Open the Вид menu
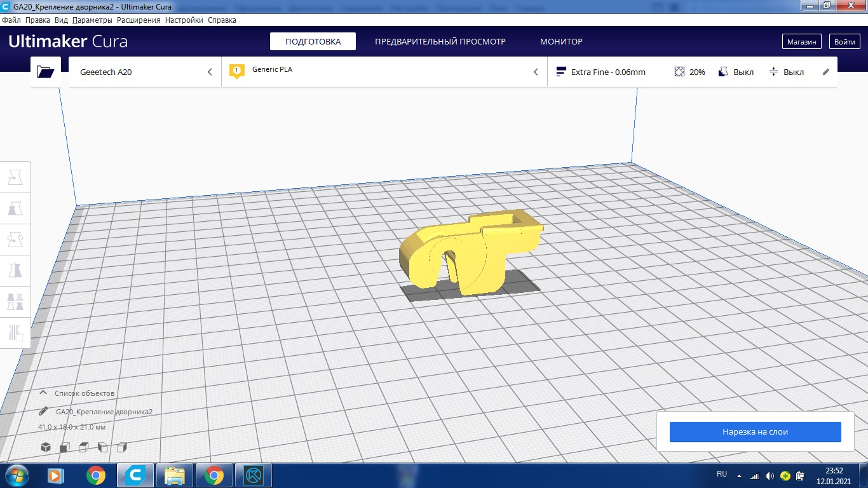Screen dimensions: 868x488 [x=61, y=20]
